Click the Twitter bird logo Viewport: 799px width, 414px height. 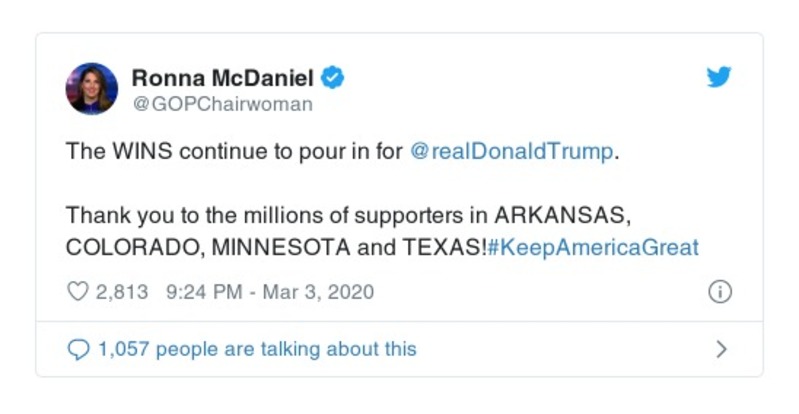pyautogui.click(x=719, y=78)
